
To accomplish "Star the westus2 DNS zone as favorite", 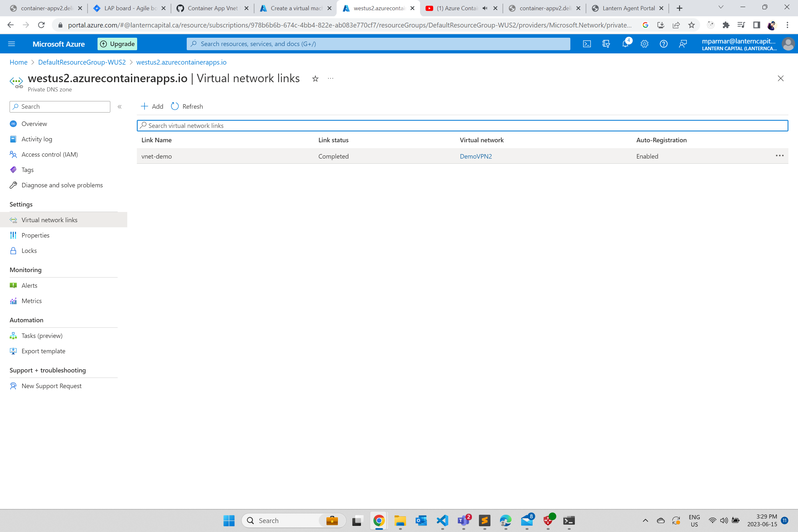I will [x=315, y=78].
